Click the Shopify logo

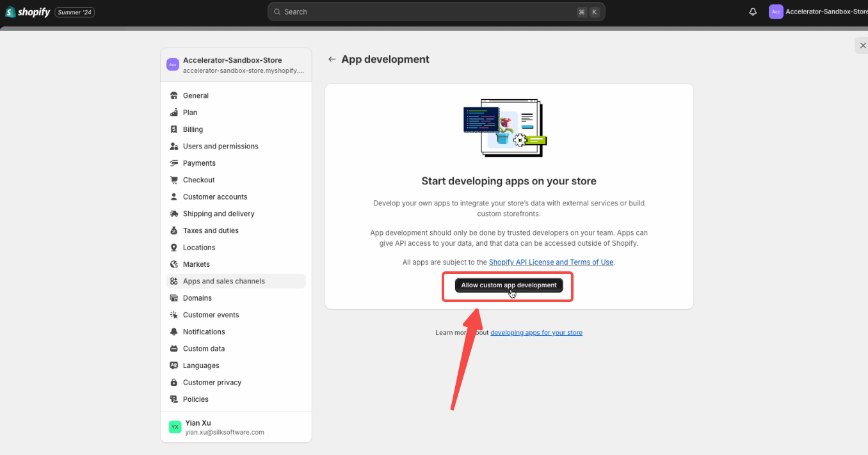click(28, 12)
